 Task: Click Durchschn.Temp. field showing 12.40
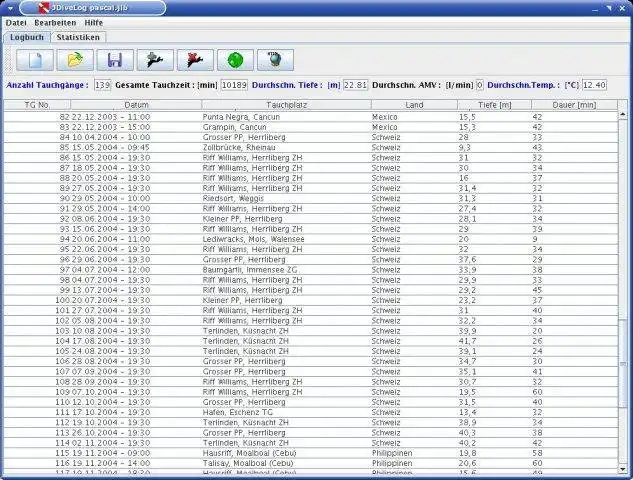tap(594, 85)
